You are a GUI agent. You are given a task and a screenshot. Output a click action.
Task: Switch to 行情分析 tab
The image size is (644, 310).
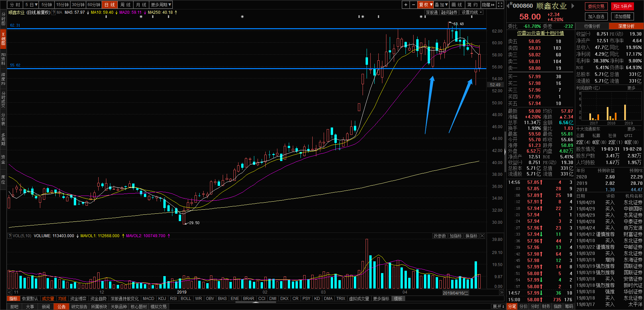(592, 26)
